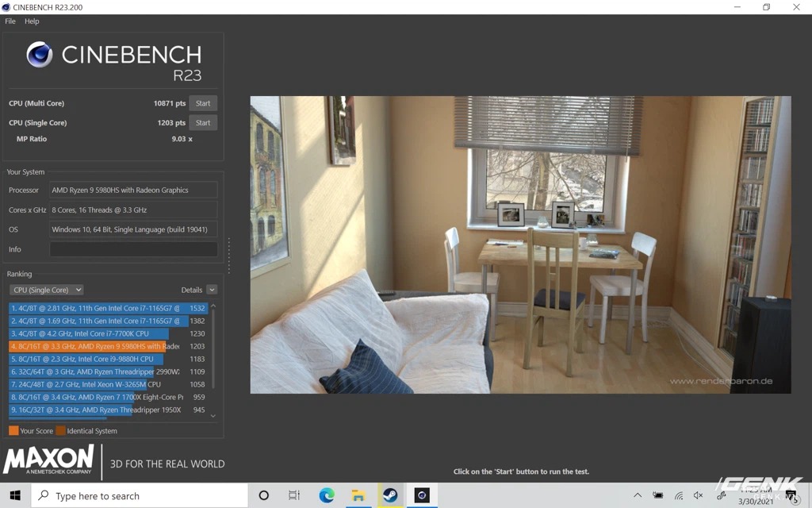Open the File menu
The image size is (812, 508).
10,21
